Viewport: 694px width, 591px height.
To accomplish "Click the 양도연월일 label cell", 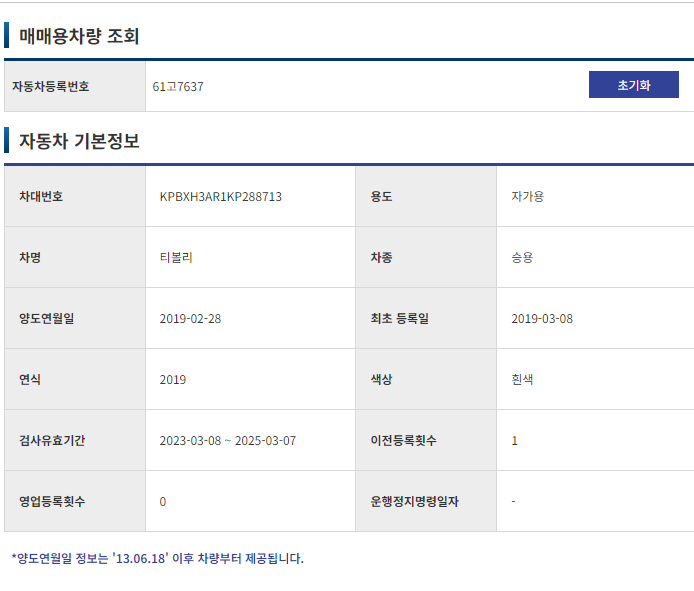I will tap(75, 318).
